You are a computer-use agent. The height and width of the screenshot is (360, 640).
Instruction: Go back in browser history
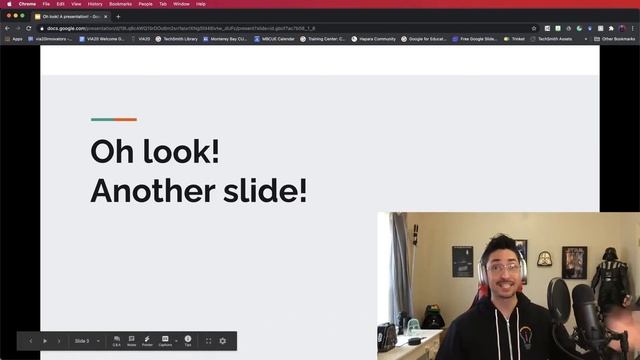7,29
